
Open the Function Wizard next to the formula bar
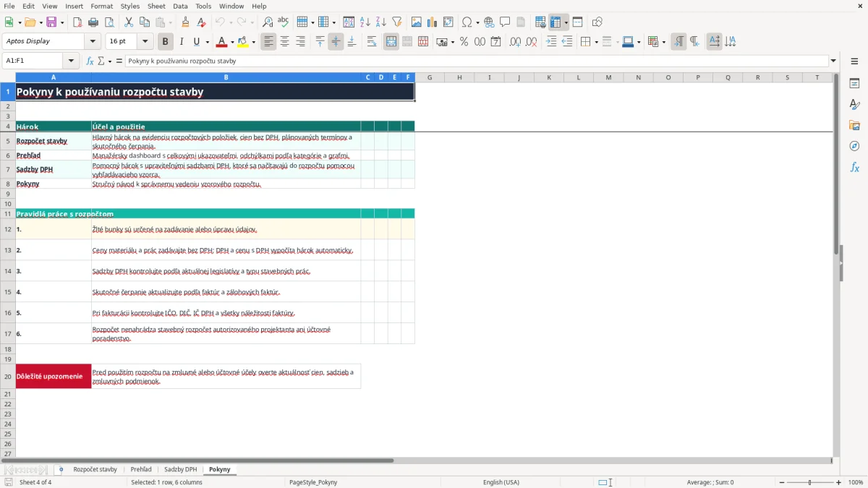pos(90,61)
